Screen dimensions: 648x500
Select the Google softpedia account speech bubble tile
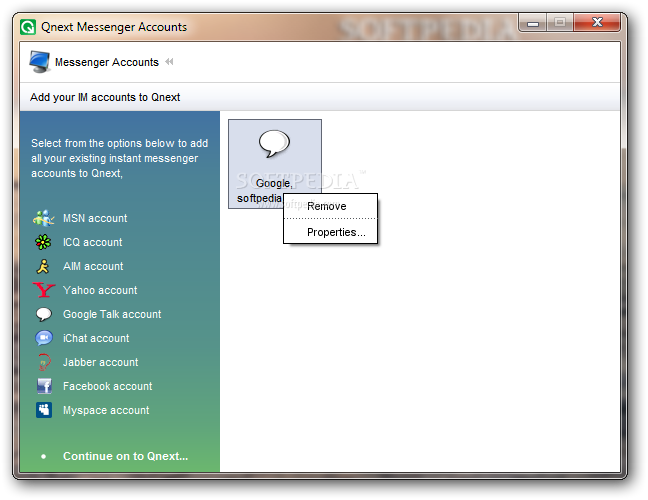pos(274,164)
